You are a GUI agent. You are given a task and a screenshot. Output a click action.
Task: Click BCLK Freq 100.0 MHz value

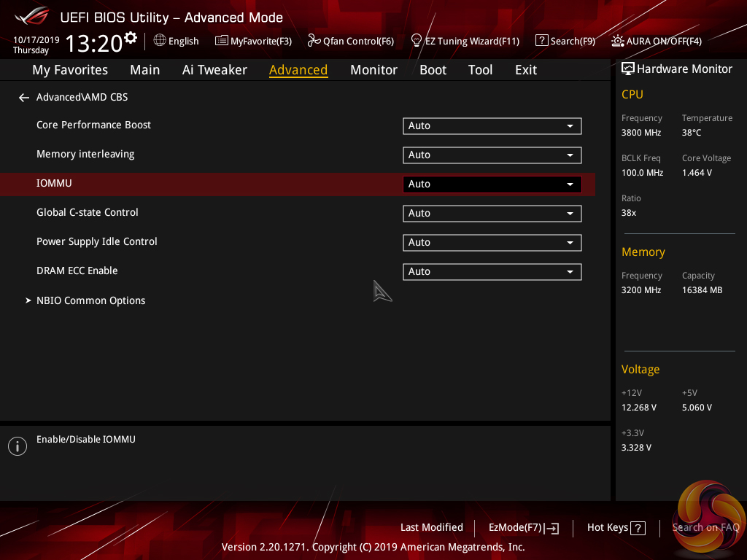pyautogui.click(x=642, y=173)
